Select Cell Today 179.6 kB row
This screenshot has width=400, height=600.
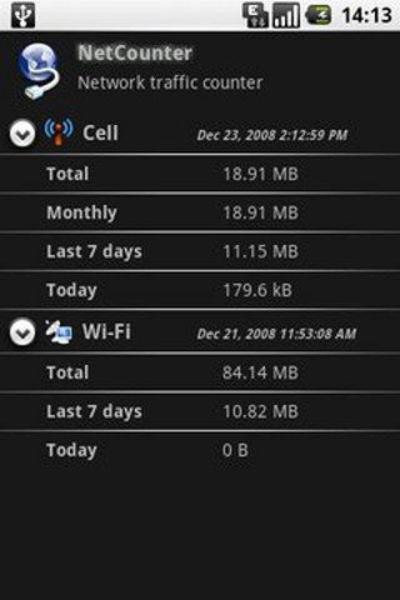point(200,290)
